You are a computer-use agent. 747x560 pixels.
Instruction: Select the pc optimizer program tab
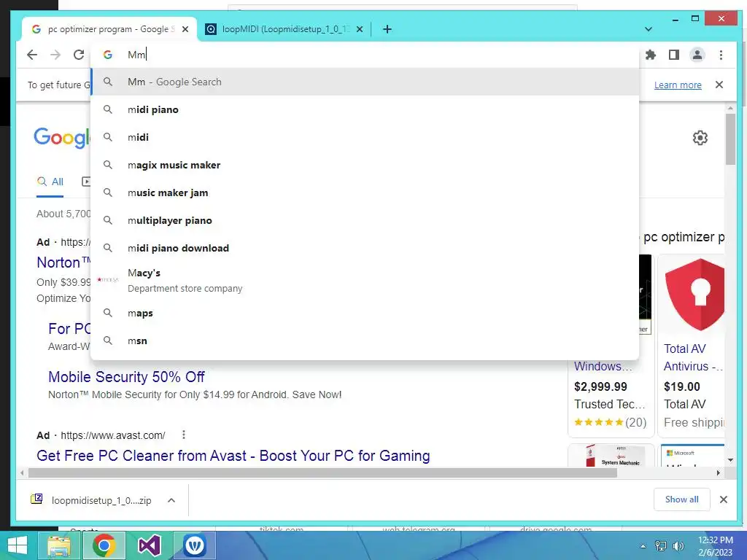[x=109, y=29]
